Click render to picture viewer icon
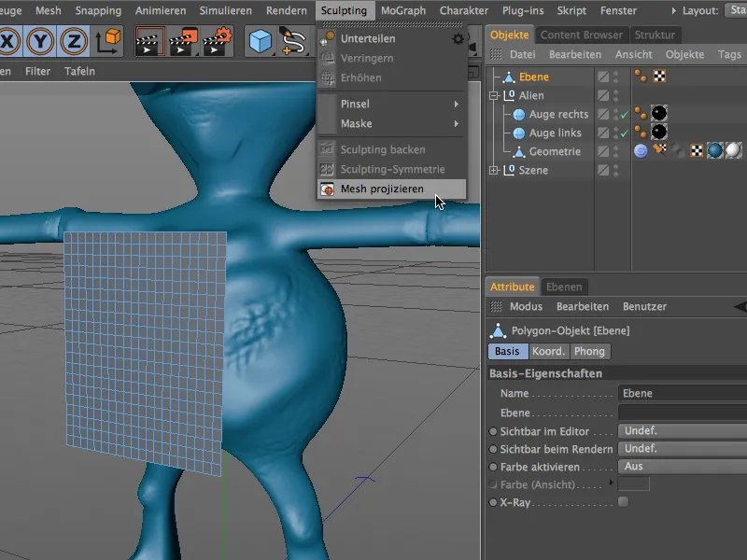 (x=183, y=41)
